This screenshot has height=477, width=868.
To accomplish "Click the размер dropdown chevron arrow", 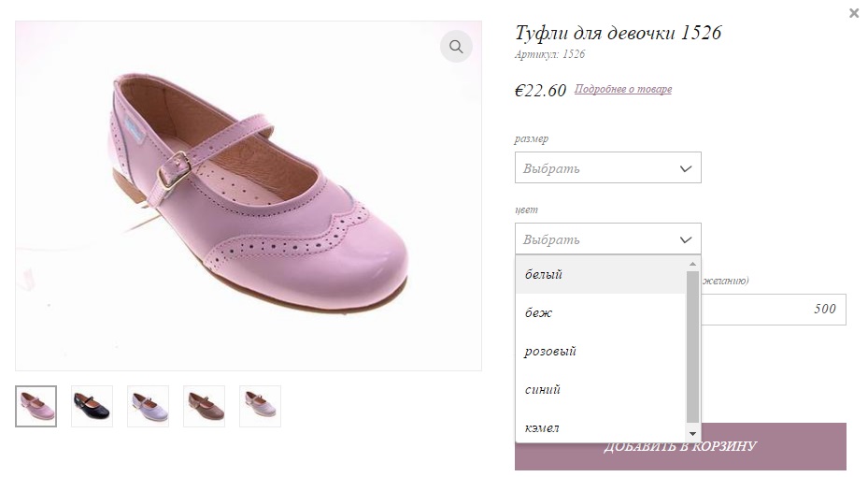I will (x=685, y=168).
